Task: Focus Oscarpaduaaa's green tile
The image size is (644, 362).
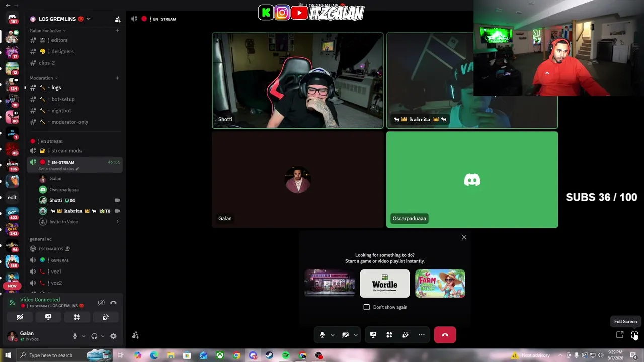Action: 472,179
